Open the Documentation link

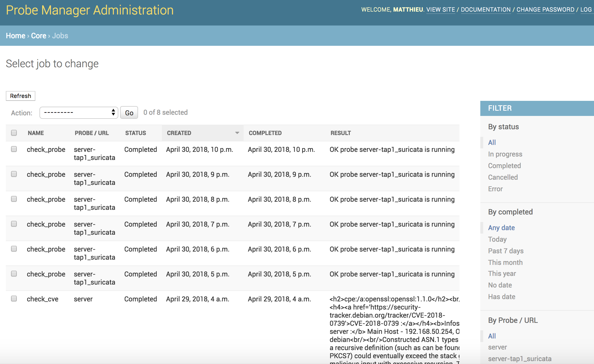[486, 10]
